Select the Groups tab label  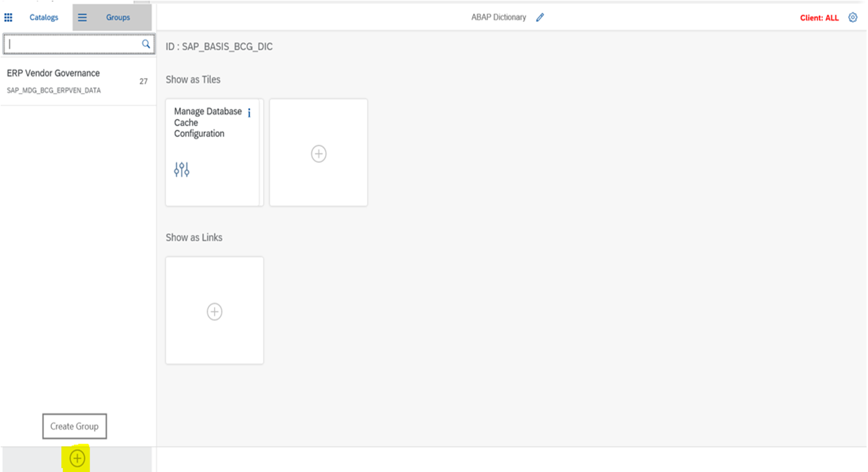tap(118, 18)
